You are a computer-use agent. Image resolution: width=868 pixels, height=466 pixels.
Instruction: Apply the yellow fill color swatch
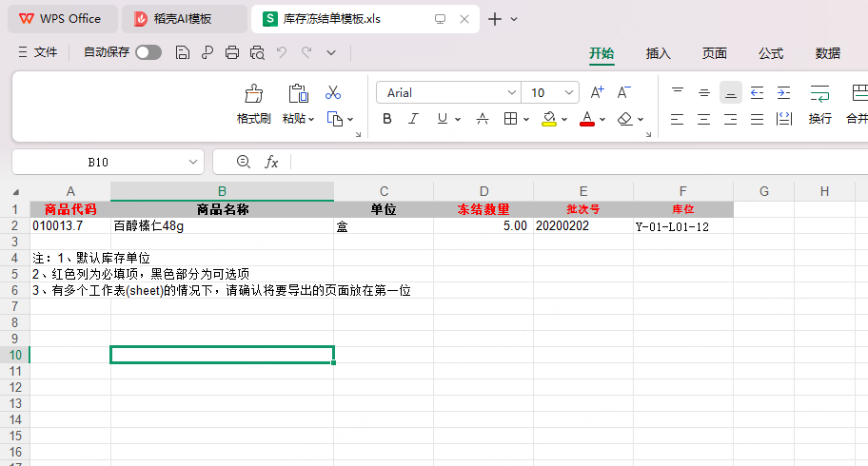pyautogui.click(x=548, y=119)
